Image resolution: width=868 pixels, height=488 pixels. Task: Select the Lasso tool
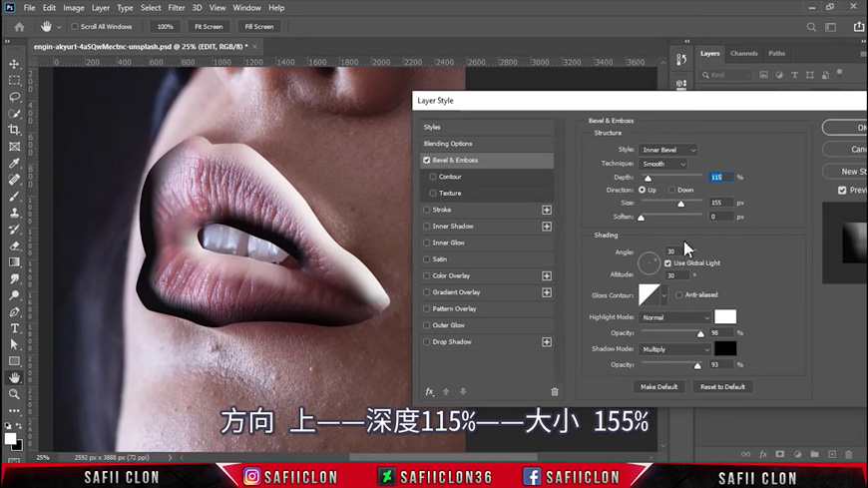14,97
